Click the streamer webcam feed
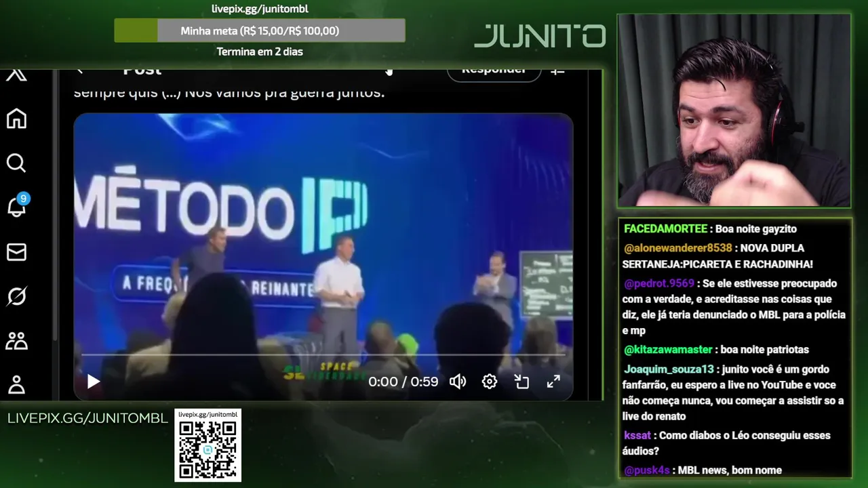Image resolution: width=868 pixels, height=488 pixels. click(x=734, y=110)
